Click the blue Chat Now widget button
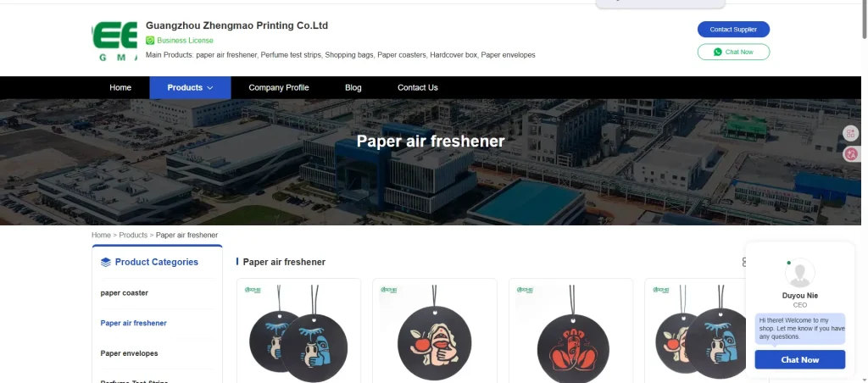The width and height of the screenshot is (868, 383). point(800,360)
